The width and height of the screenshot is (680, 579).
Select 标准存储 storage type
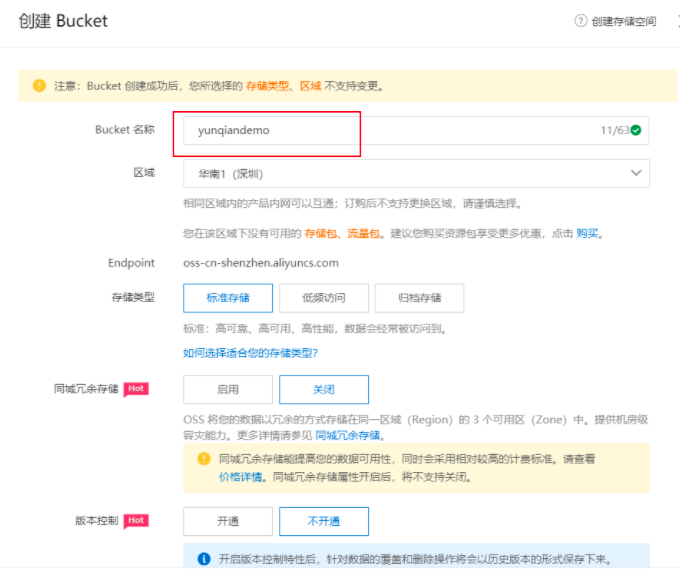point(228,298)
